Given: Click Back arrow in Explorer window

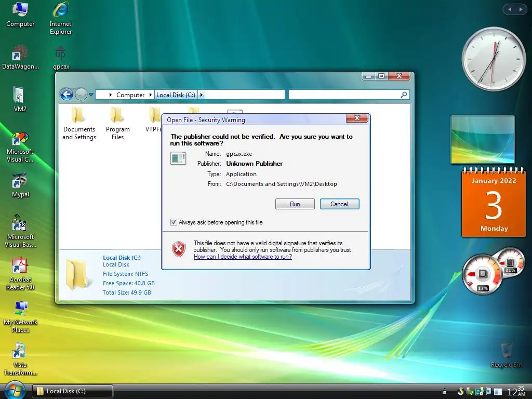Looking at the screenshot, I should point(67,95).
